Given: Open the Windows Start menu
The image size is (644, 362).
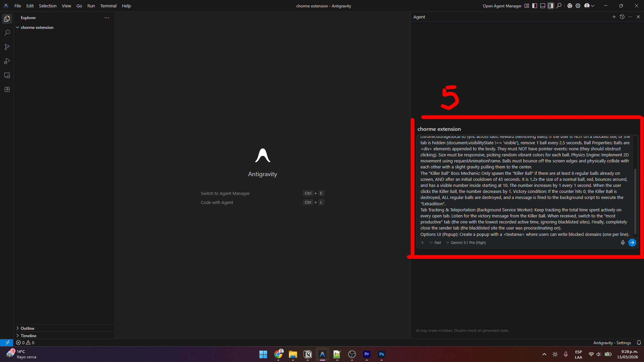Looking at the screenshot, I should click(x=263, y=354).
